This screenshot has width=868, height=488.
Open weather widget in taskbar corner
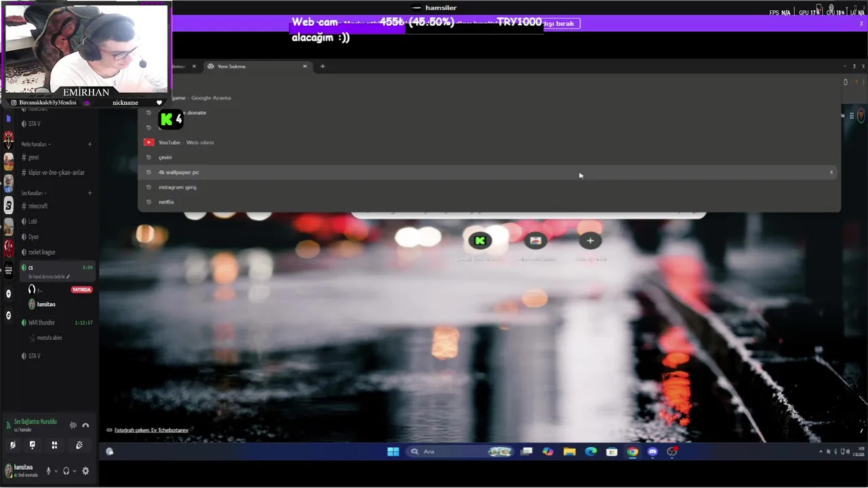pos(109,451)
